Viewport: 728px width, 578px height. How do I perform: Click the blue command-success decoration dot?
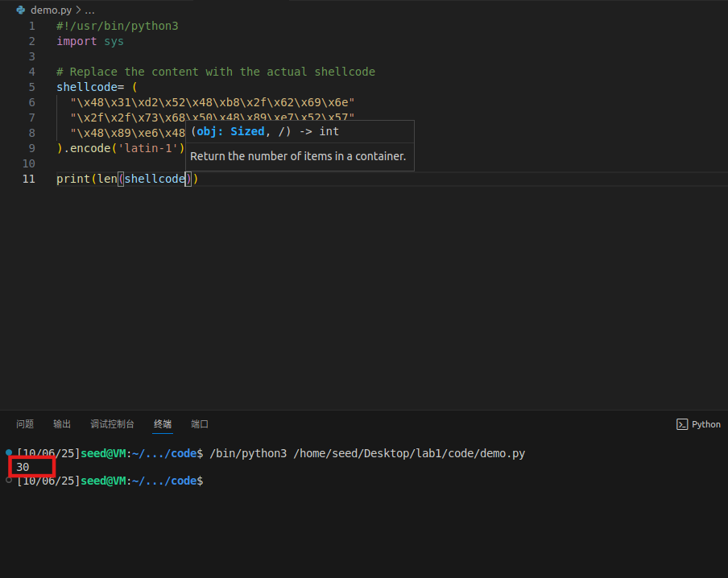9,452
